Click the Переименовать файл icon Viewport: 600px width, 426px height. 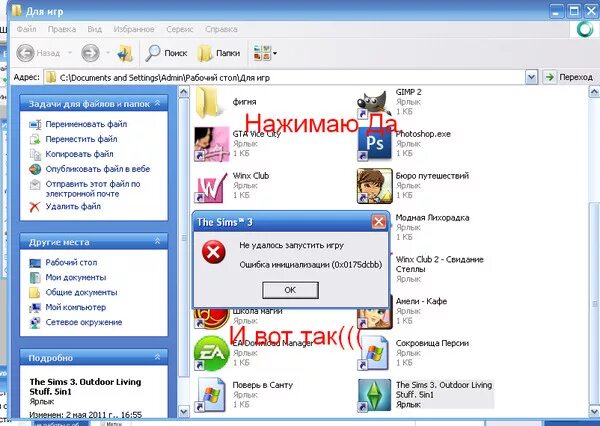click(35, 124)
